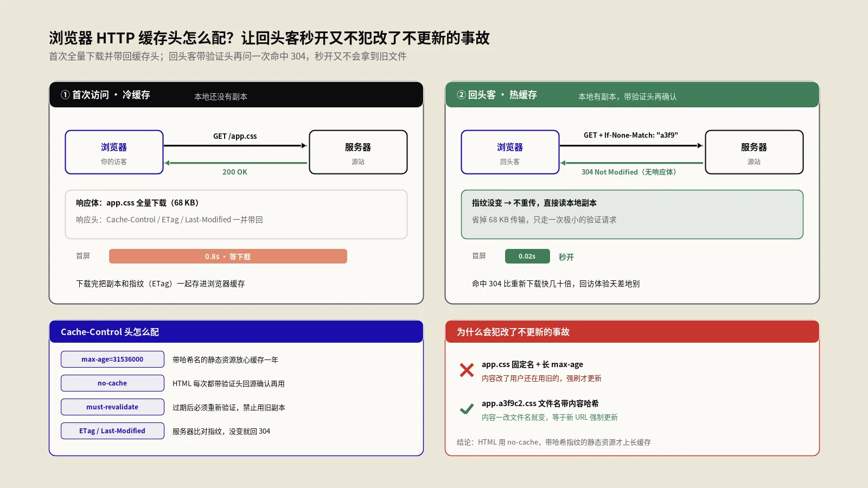Click the ② 回头客 · 热缓存 header
This screenshot has height=488, width=868.
coord(632,95)
